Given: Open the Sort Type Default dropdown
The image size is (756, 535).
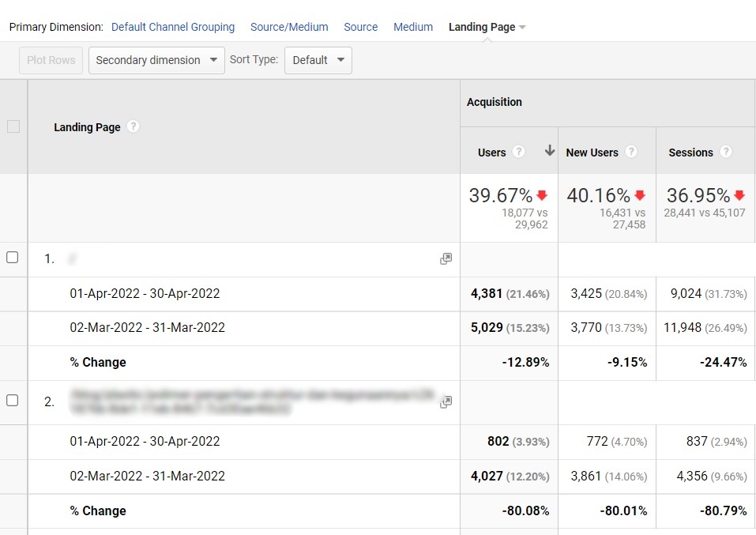Looking at the screenshot, I should pos(318,60).
